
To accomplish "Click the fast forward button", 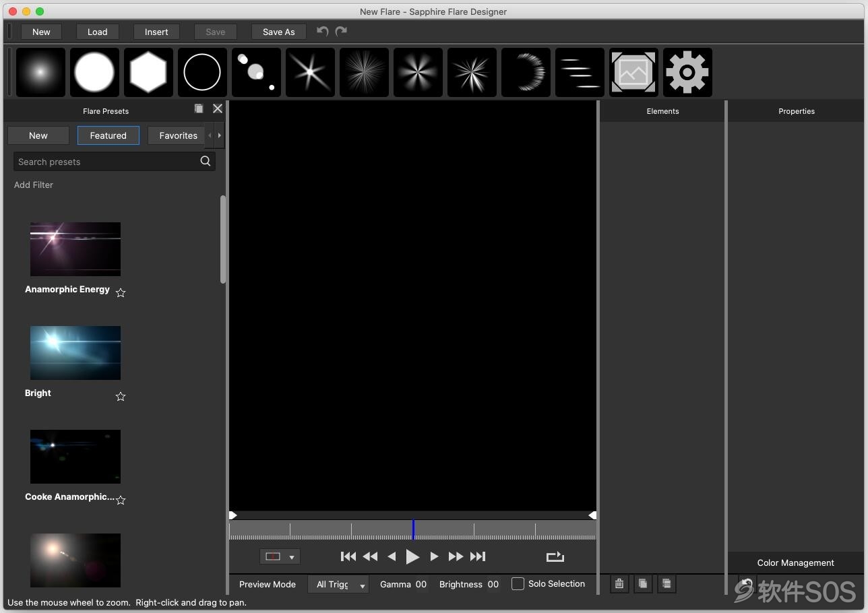I will (x=456, y=556).
